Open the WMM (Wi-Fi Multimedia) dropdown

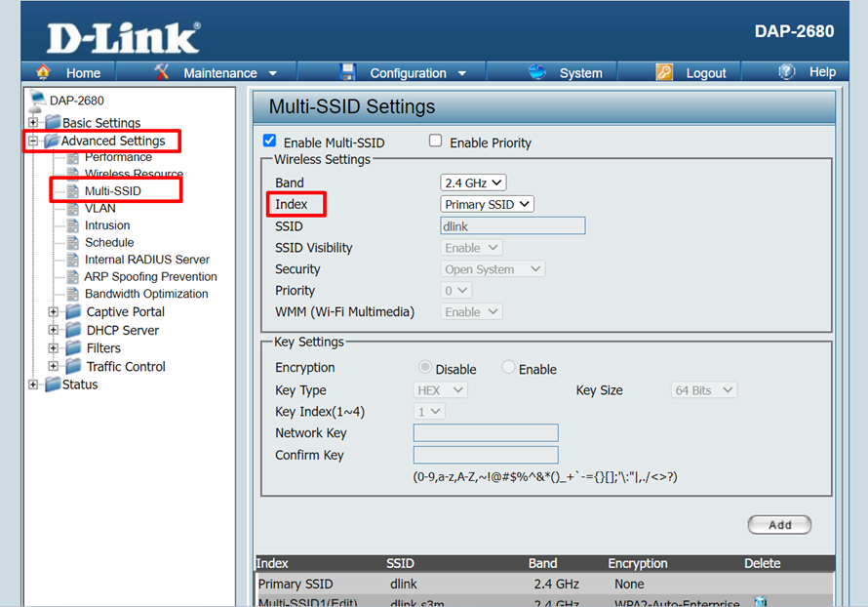coord(472,312)
